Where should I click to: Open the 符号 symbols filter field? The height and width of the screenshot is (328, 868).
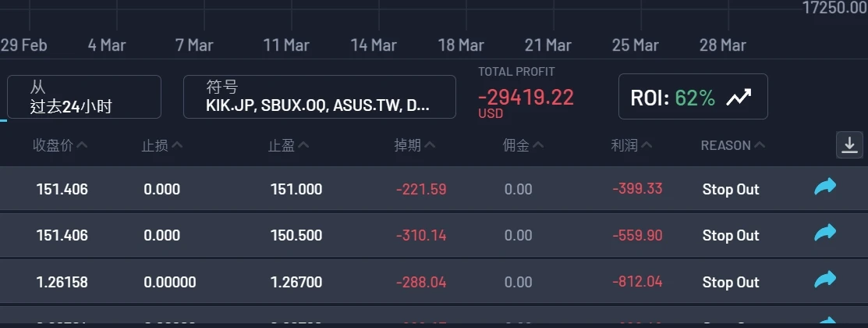click(x=319, y=97)
